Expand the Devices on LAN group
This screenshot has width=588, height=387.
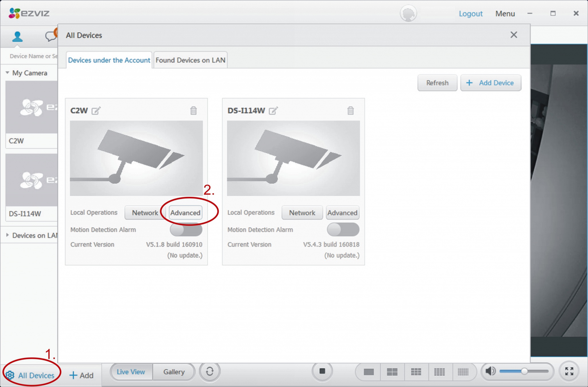[x=7, y=235]
